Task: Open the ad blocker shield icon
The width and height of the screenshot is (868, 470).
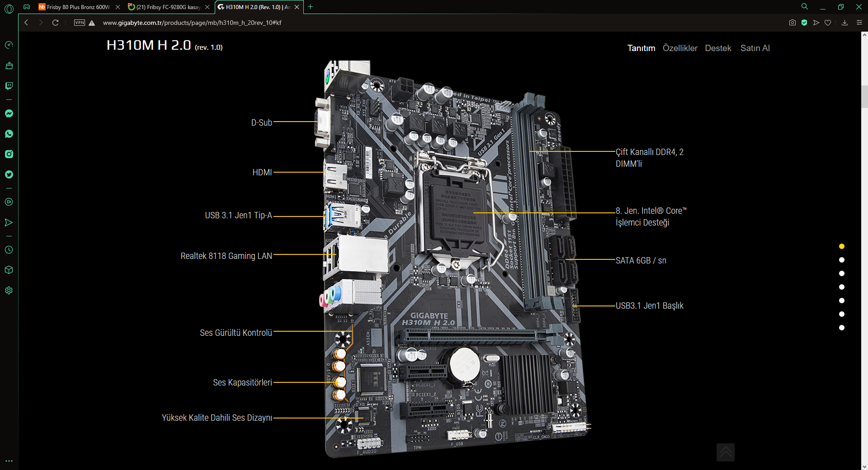Action: pos(804,23)
